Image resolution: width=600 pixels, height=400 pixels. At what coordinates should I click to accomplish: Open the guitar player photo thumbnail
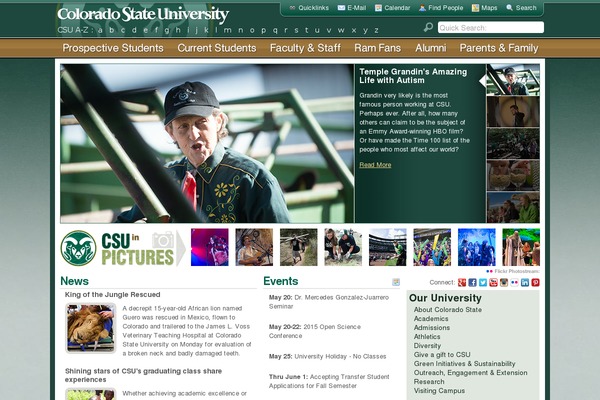click(x=254, y=247)
